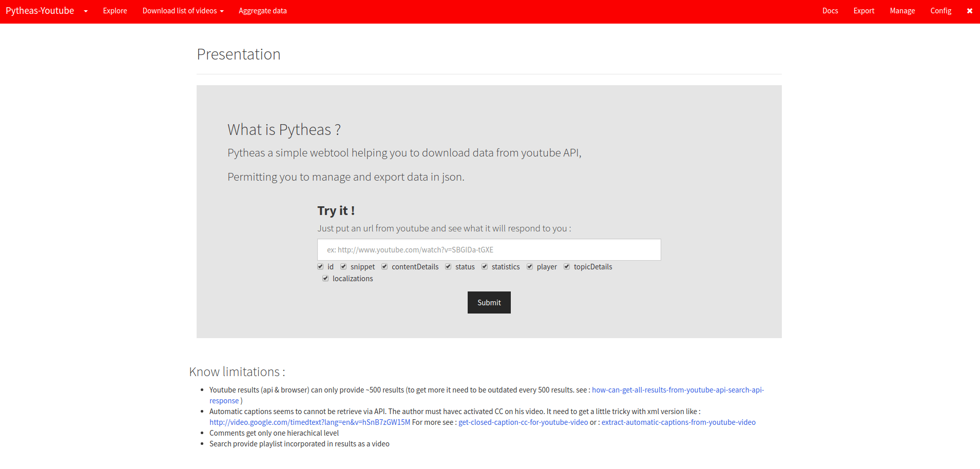Focus the YouTube URL input field

click(489, 249)
